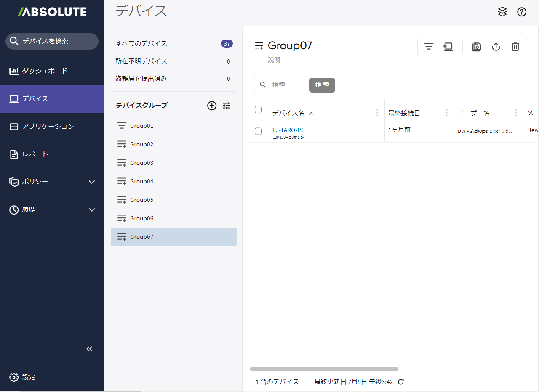The image size is (539, 392).
Task: Select 所在不明デバイス list
Action: click(x=173, y=61)
